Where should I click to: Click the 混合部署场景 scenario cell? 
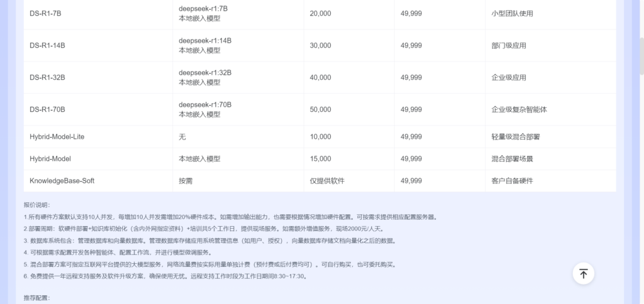pyautogui.click(x=550, y=159)
